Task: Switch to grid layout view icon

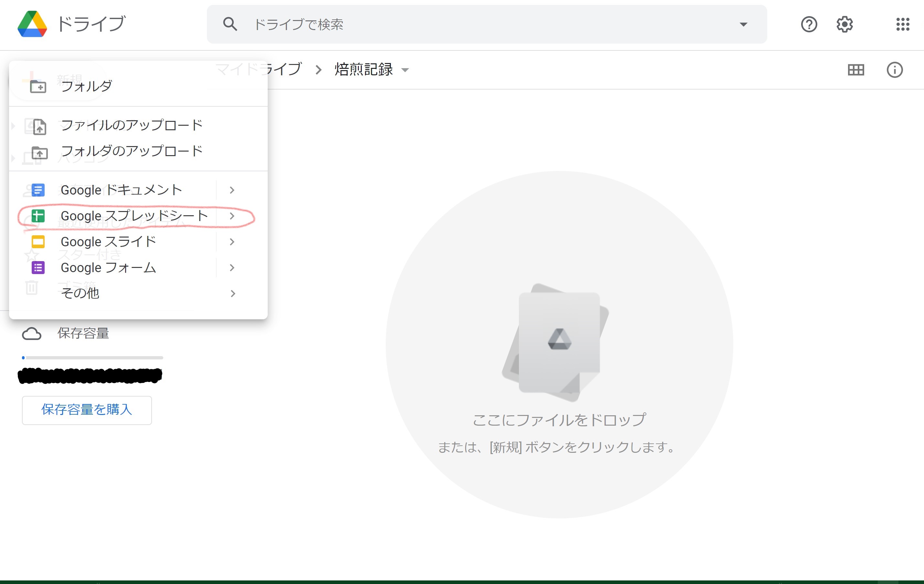Action: [856, 70]
